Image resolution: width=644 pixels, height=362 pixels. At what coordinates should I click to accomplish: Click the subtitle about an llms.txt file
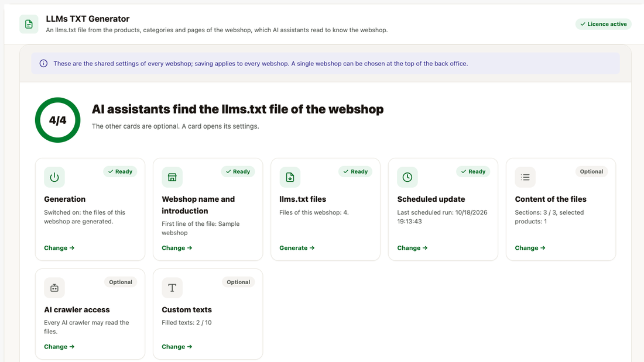click(217, 30)
